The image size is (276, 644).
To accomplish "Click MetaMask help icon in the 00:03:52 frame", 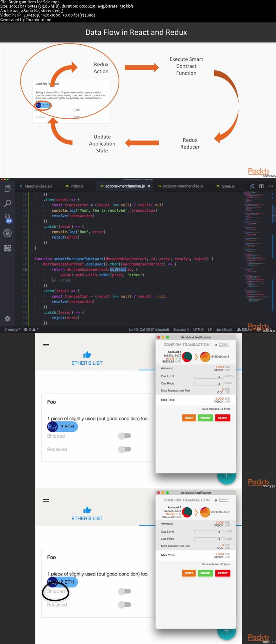I will (x=216, y=345).
